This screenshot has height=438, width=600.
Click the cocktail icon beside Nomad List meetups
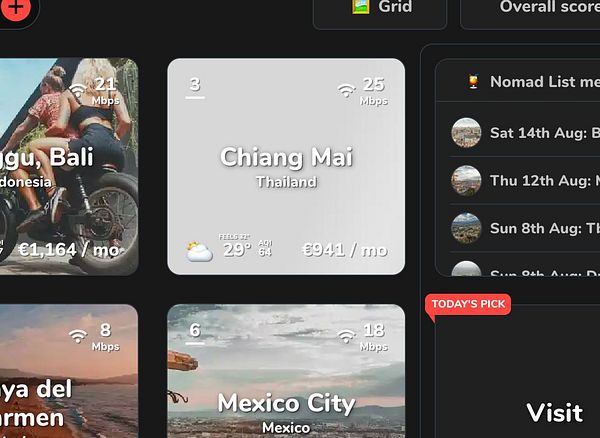tap(473, 82)
